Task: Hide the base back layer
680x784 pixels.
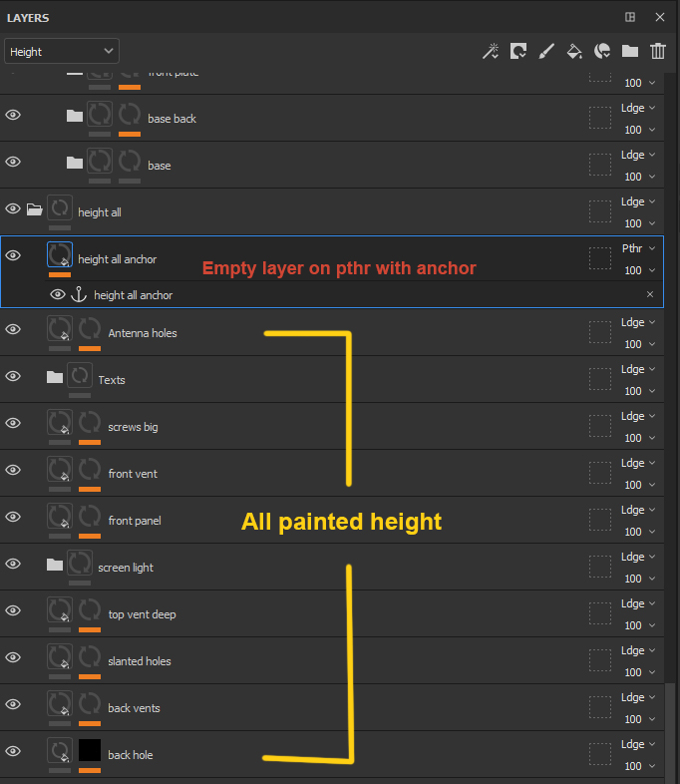Action: pos(13,115)
